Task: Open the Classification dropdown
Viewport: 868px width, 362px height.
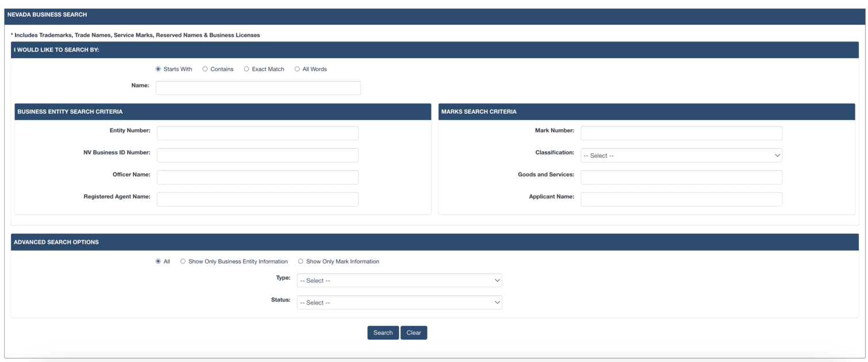Action: tap(681, 155)
